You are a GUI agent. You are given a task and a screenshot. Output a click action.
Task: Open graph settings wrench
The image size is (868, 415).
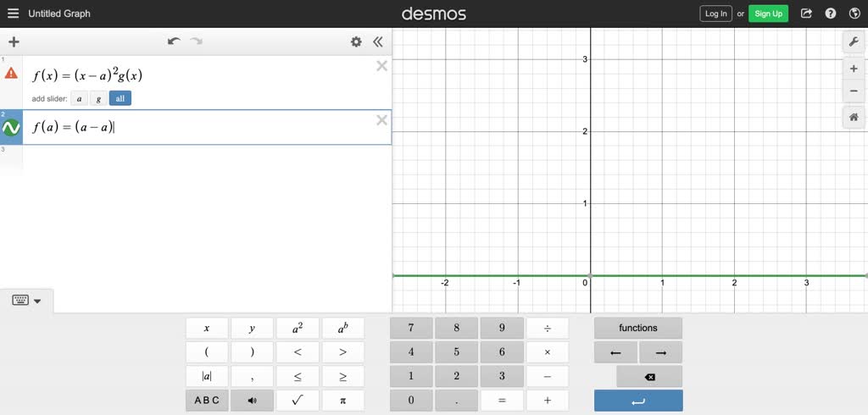[854, 41]
